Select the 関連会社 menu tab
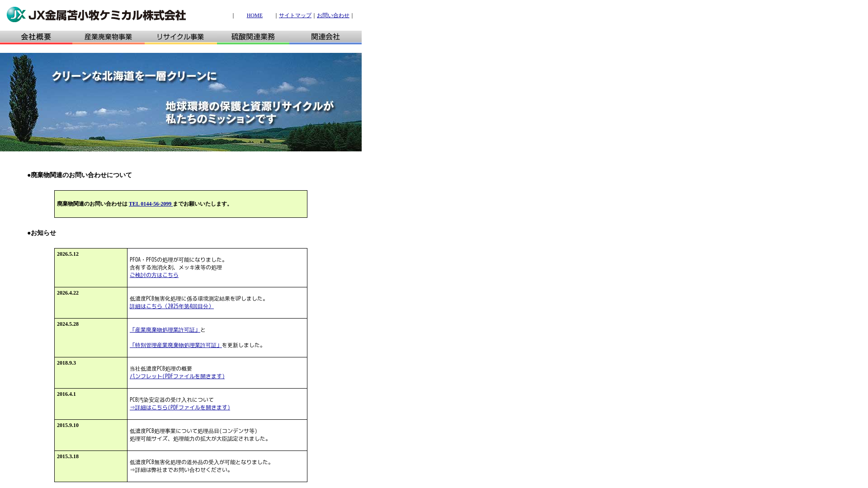This screenshot has height=488, width=868. (325, 38)
